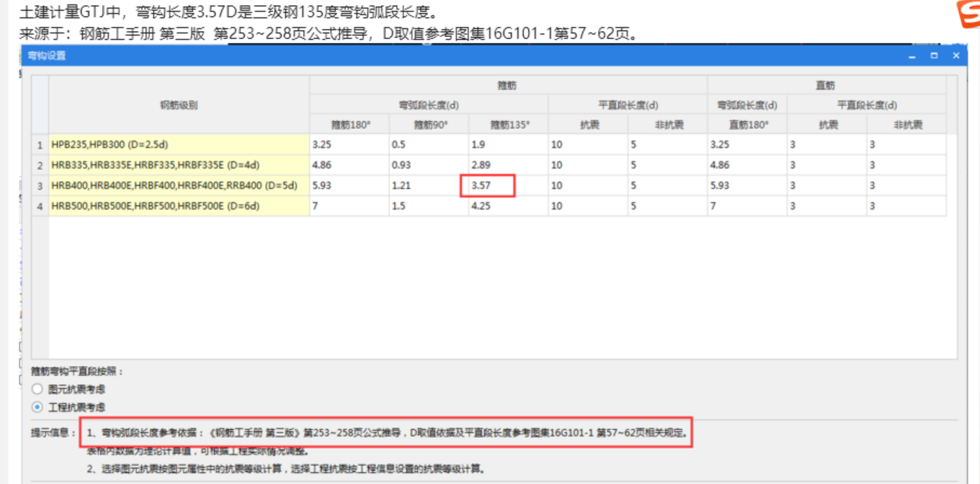Image resolution: width=980 pixels, height=484 pixels.
Task: Click the 箍筋135° column header
Action: (x=508, y=125)
